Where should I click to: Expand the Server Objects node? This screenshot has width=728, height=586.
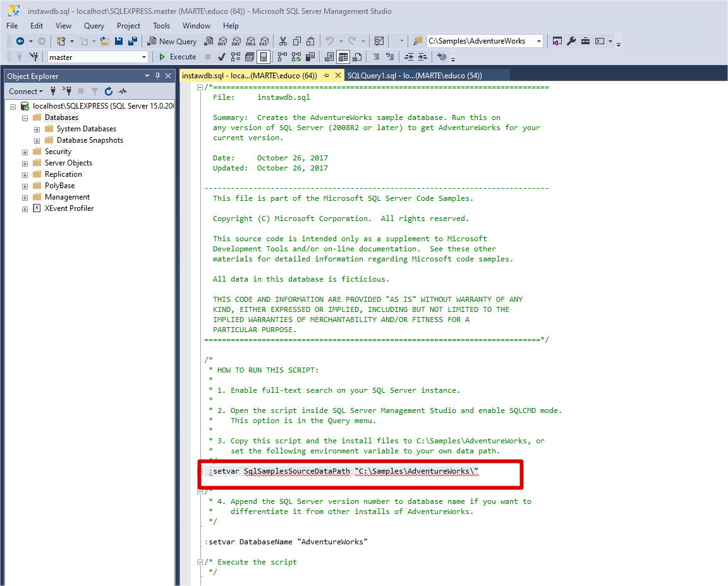click(x=25, y=164)
